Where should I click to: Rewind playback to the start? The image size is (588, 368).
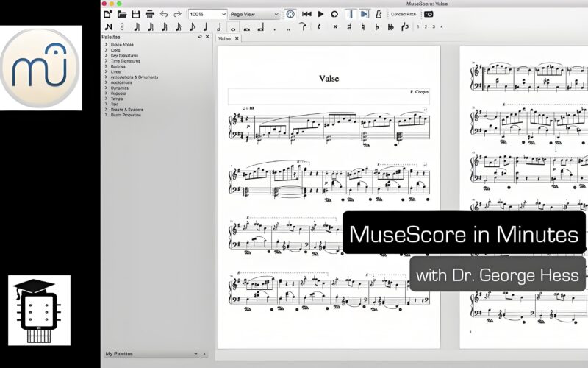(x=306, y=14)
